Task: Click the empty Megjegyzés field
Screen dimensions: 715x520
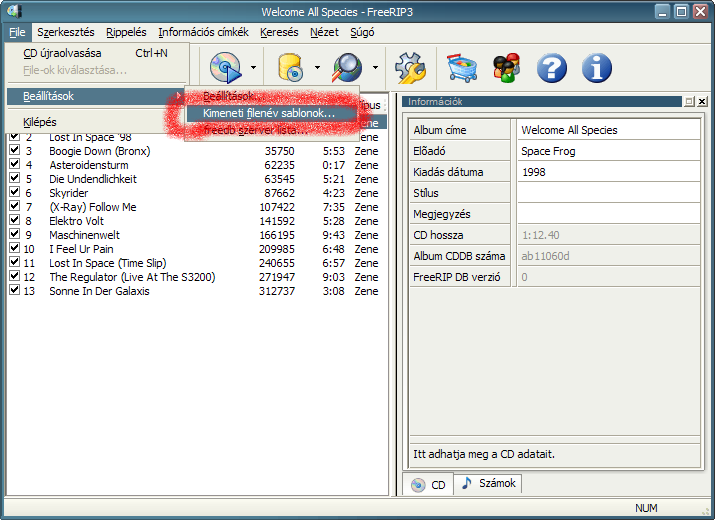Action: (x=609, y=214)
